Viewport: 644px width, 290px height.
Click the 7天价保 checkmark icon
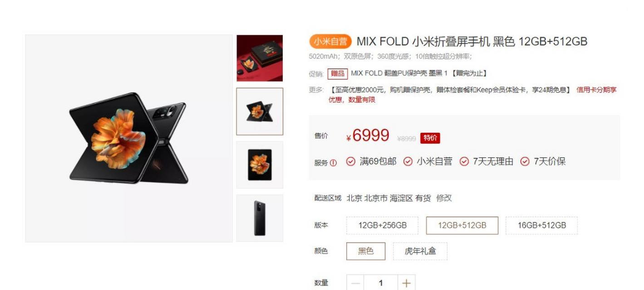525,161
